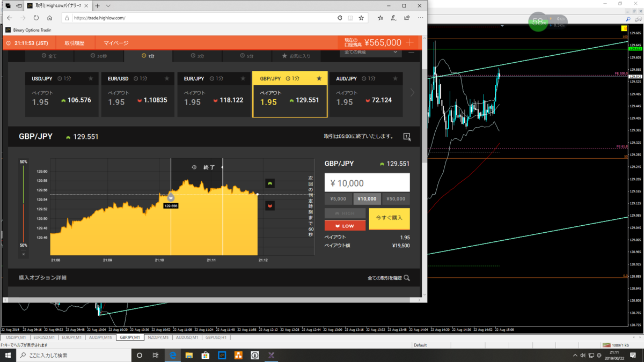Screen dimensions: 644x362
Task: Toggle the GBP/JPY favorite star
Action: pos(319,79)
